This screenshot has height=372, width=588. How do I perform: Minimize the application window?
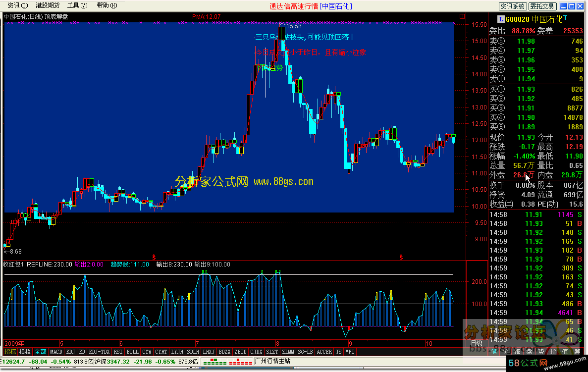pos(562,6)
